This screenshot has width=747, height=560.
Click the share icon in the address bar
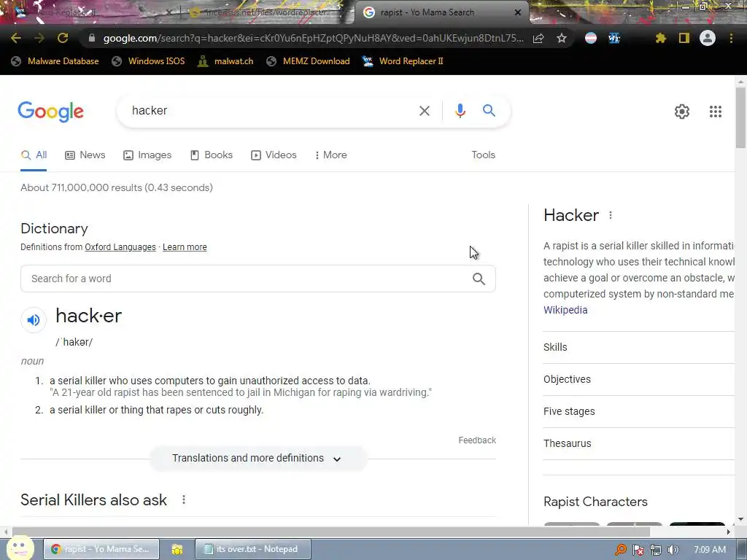point(538,38)
